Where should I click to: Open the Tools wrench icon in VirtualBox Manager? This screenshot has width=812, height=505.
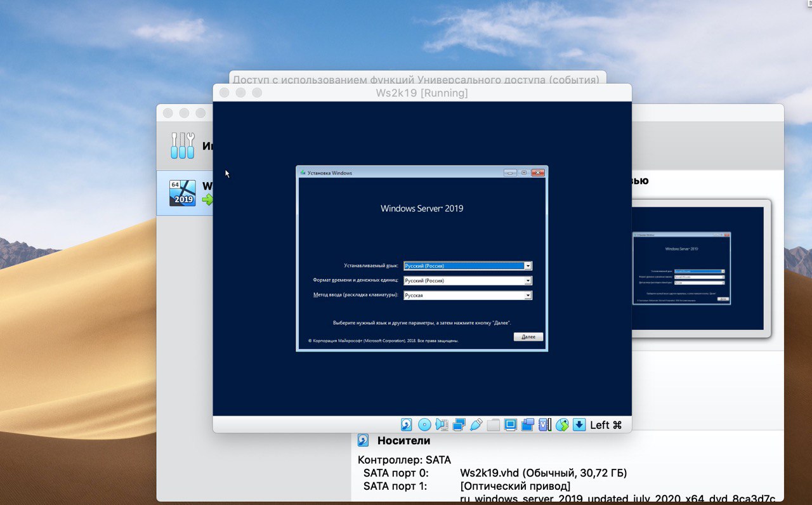[x=183, y=146]
